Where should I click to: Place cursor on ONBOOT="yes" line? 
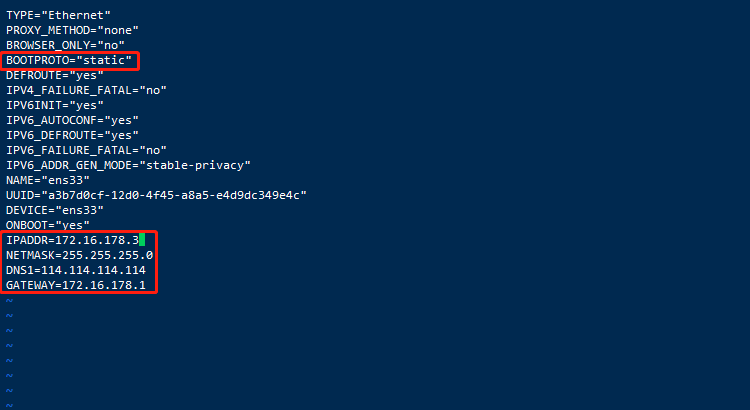point(48,225)
